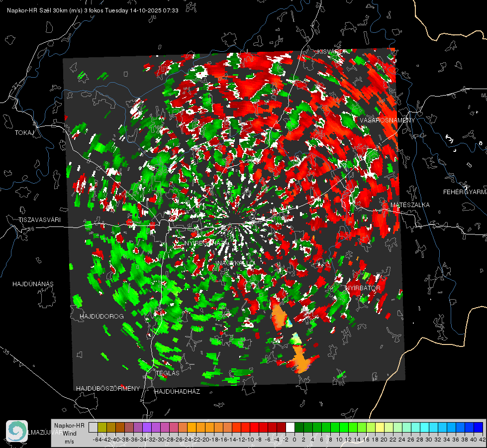Click the FEHÉRGYARMAT town label

pyautogui.click(x=465, y=192)
